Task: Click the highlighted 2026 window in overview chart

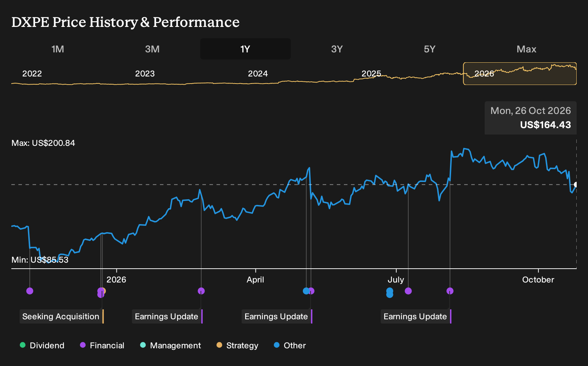Action: tap(520, 74)
